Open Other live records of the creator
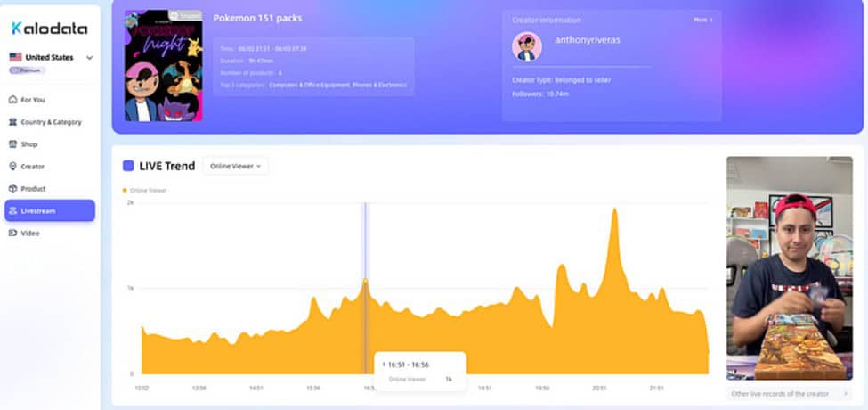 click(x=790, y=393)
